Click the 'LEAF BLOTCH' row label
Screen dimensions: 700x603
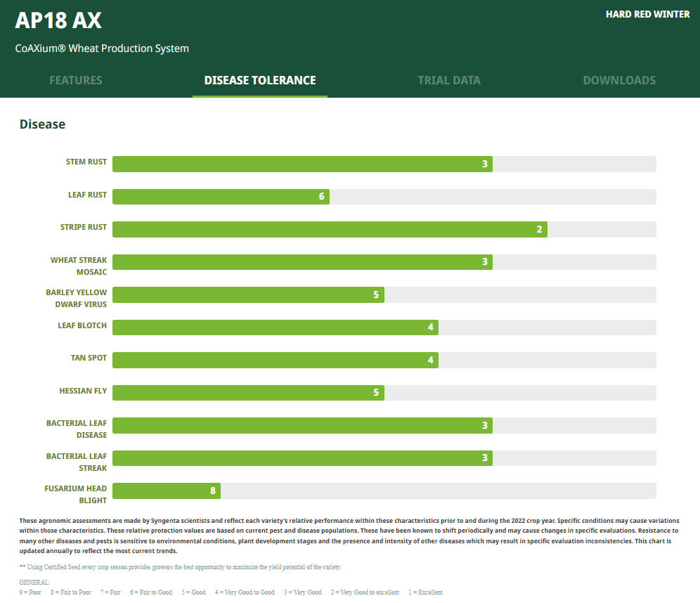(82, 325)
